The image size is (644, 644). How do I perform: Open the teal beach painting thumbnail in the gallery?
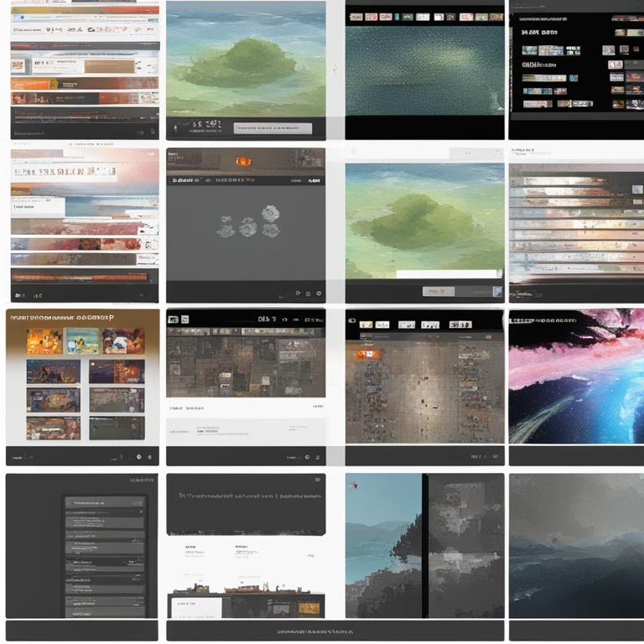pos(82,341)
